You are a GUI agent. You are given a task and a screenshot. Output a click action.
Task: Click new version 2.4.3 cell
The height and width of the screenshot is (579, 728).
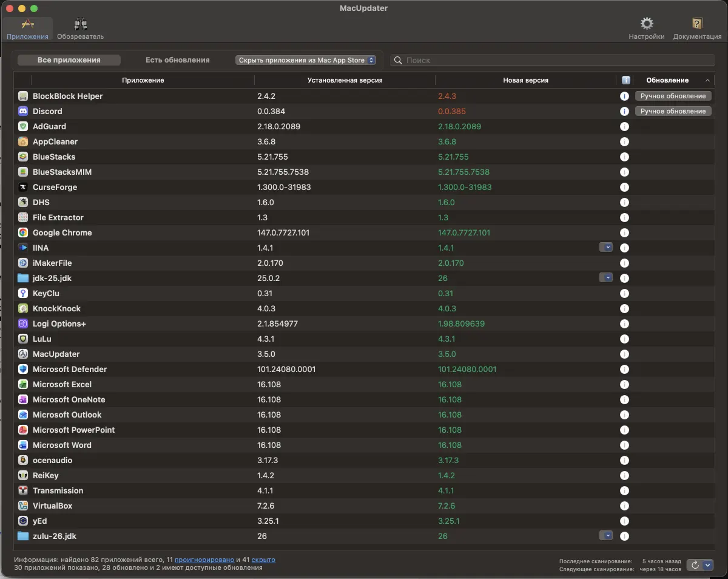(447, 96)
